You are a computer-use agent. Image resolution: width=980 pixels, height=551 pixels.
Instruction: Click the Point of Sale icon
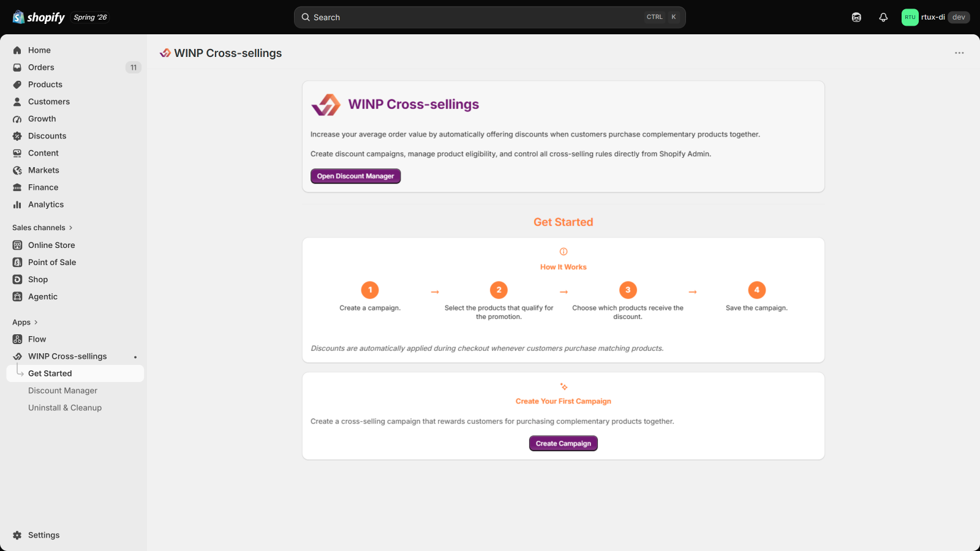(17, 262)
